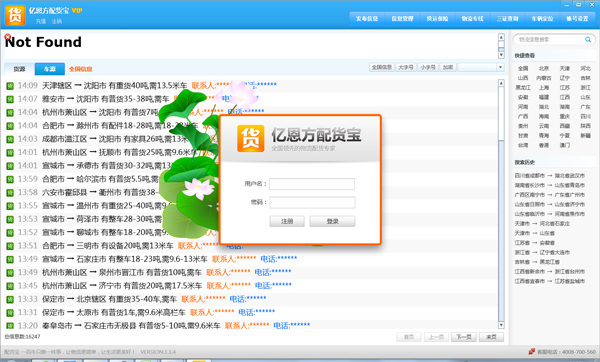Open the 账号设置 menu
Viewport: 600px width, 362px height.
click(x=577, y=18)
